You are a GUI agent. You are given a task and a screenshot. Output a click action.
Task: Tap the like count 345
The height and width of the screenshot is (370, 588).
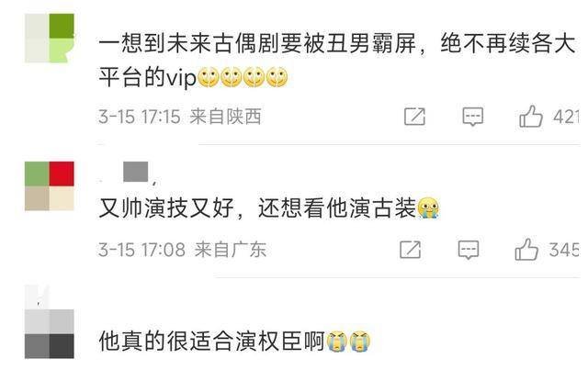[564, 250]
